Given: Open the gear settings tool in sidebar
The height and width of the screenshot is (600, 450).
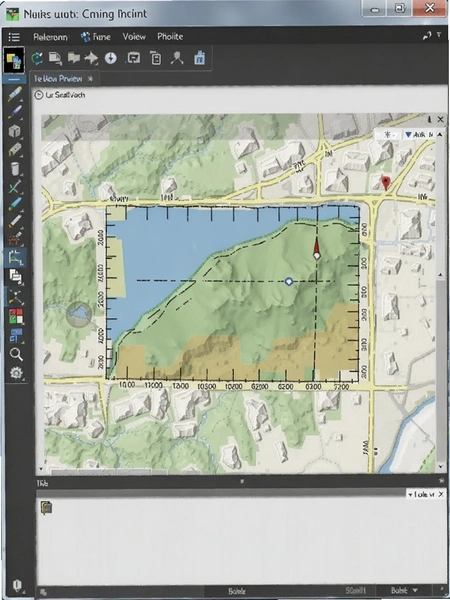Looking at the screenshot, I should click(x=16, y=373).
